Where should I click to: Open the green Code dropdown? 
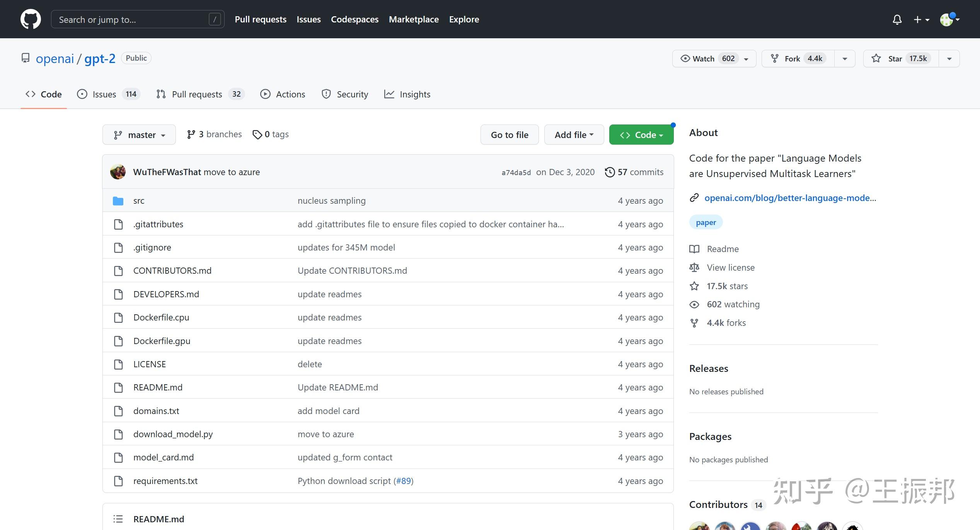tap(641, 135)
